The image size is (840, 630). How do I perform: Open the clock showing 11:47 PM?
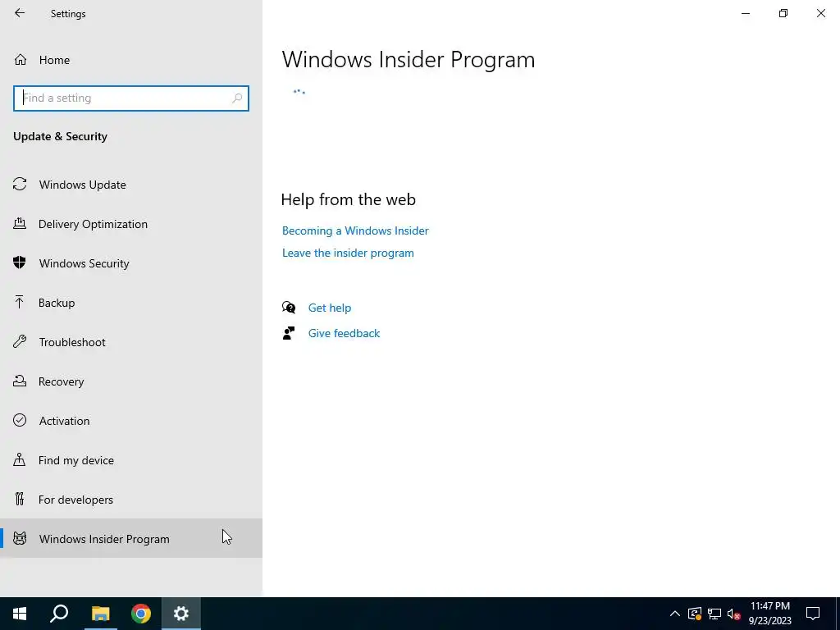(x=769, y=614)
